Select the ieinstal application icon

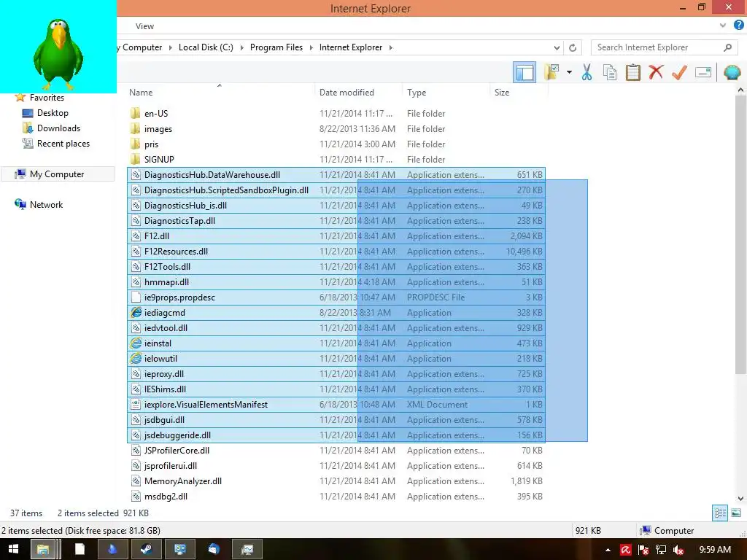pos(136,343)
